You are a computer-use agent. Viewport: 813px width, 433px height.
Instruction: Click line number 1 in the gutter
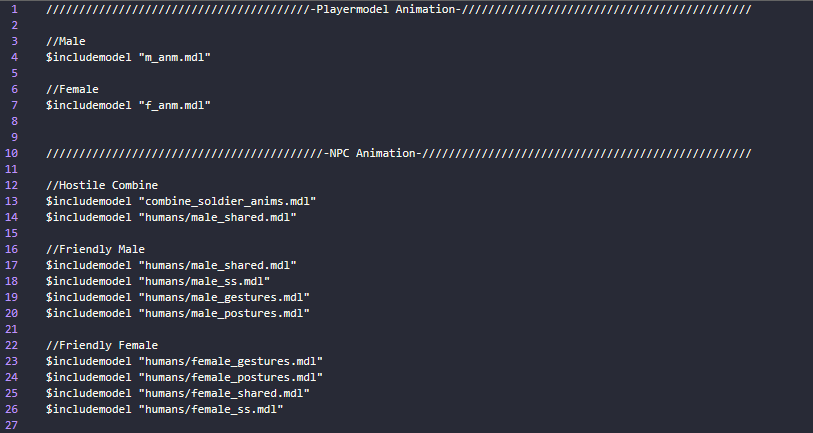click(x=14, y=8)
